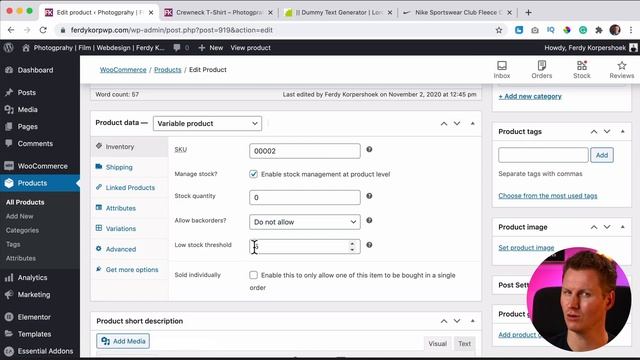This screenshot has height=360, width=640.
Task: Click the SKU help tooltip icon
Action: [x=369, y=149]
